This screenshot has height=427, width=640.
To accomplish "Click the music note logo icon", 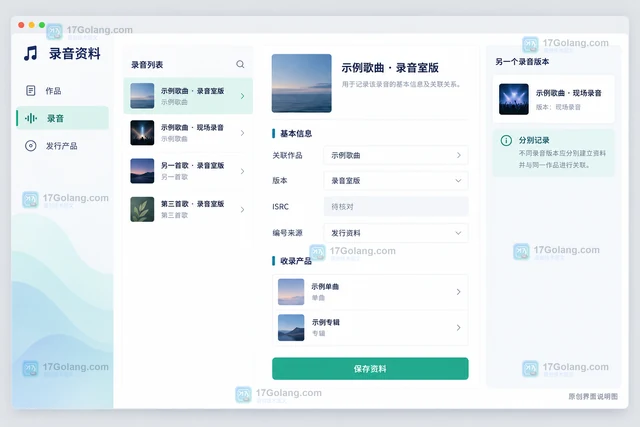I will tap(30, 53).
